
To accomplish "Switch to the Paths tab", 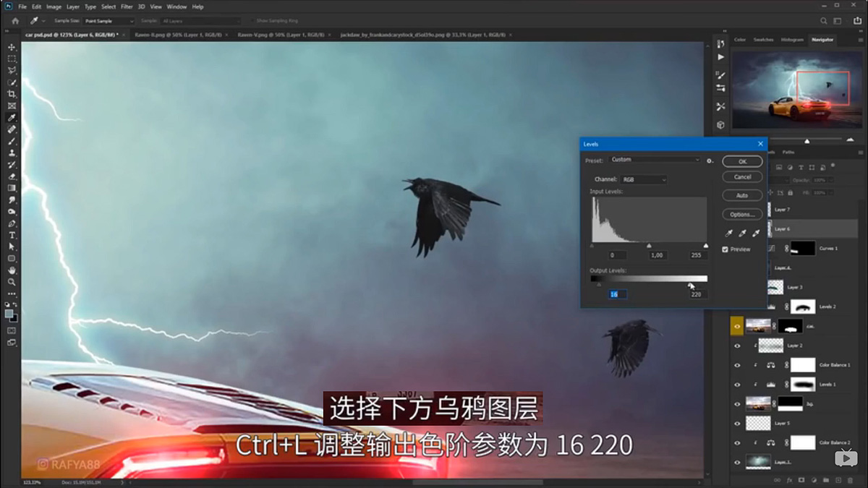I will (789, 153).
